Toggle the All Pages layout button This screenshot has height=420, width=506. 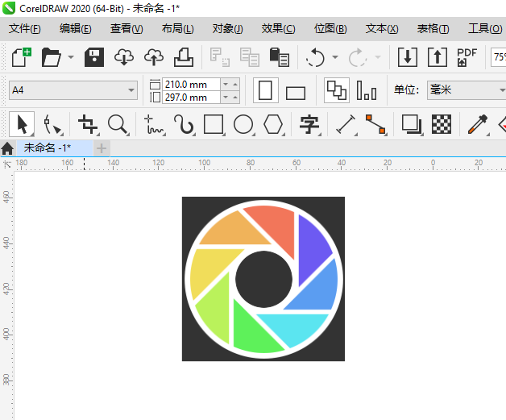click(x=337, y=90)
